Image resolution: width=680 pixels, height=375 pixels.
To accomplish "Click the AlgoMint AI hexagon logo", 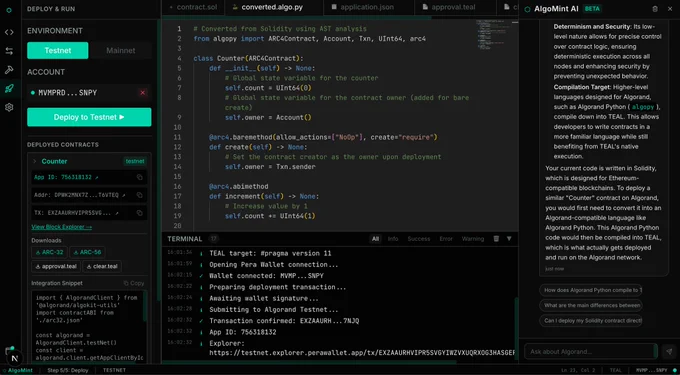I will 527,9.
